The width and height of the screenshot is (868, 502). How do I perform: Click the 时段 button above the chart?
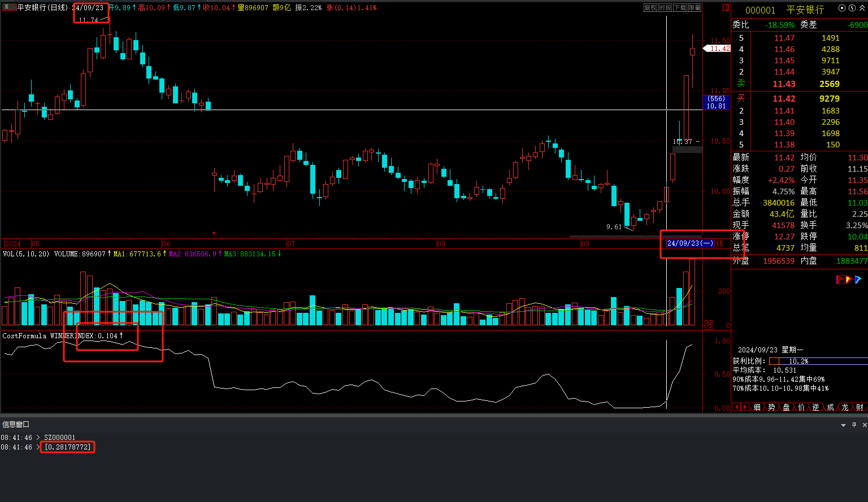pos(665,7)
